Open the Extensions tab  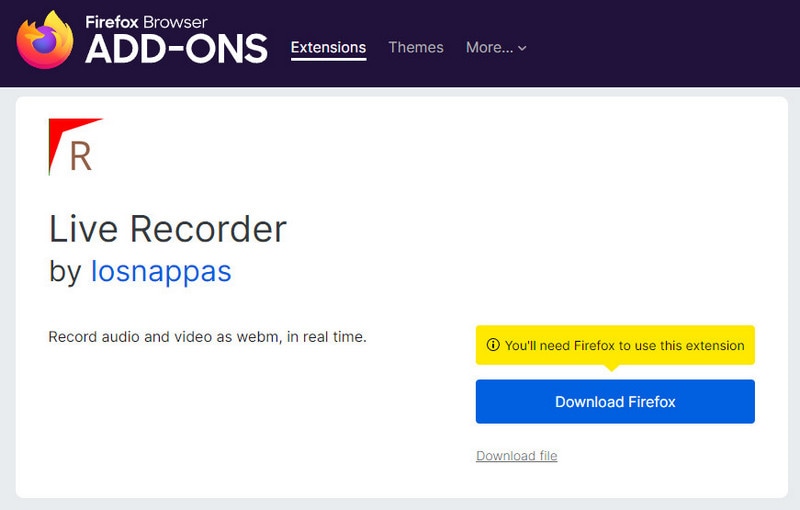click(328, 47)
